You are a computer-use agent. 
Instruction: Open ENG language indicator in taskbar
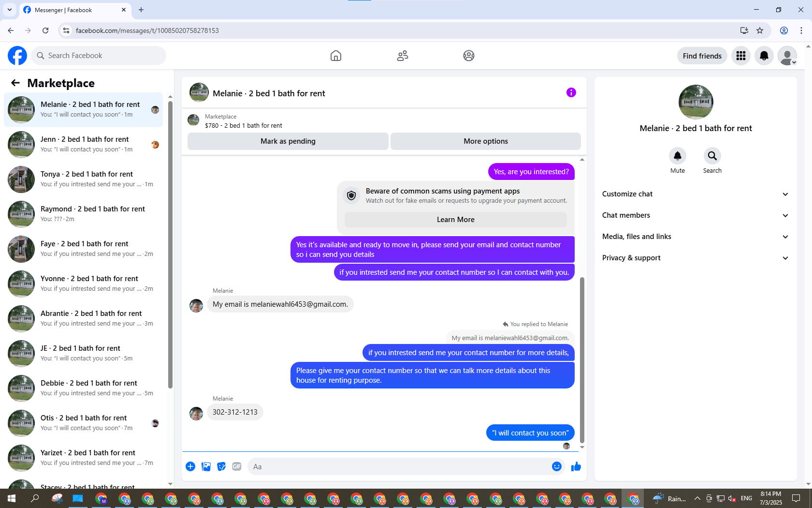click(x=746, y=498)
